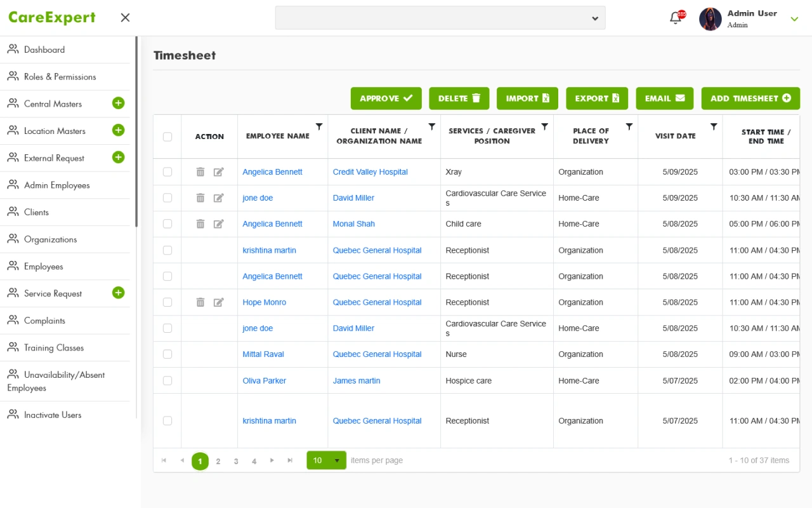Go to page 3 of the timesheet list
This screenshot has height=508, width=812.
click(x=236, y=461)
